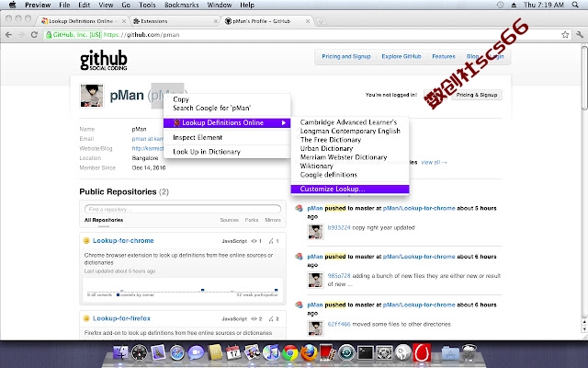Open Dashboard from the Dock
The width and height of the screenshot is (588, 368).
(x=140, y=353)
